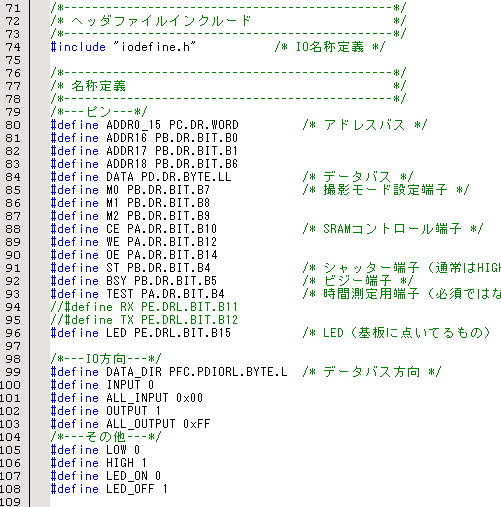Click PD.DR.BYTE.LL in DATA define

(x=186, y=177)
